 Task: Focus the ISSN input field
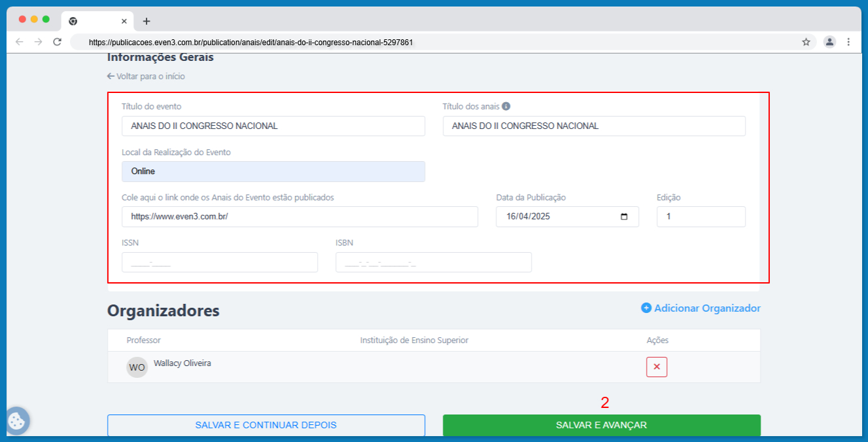pyautogui.click(x=220, y=262)
